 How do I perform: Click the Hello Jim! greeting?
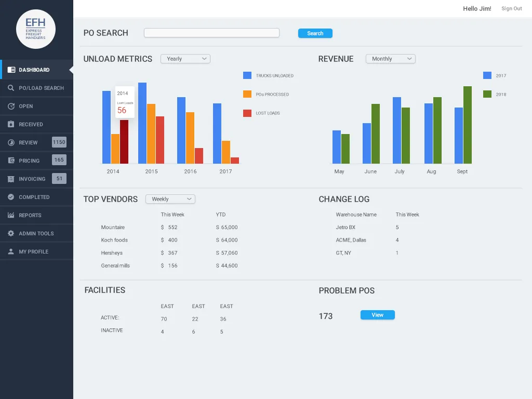(x=477, y=8)
